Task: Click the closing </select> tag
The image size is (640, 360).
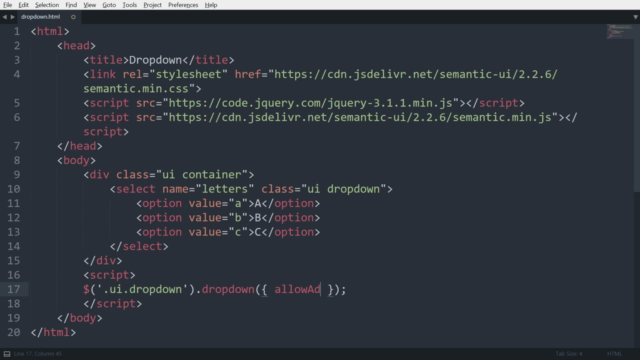Action: click(x=139, y=247)
